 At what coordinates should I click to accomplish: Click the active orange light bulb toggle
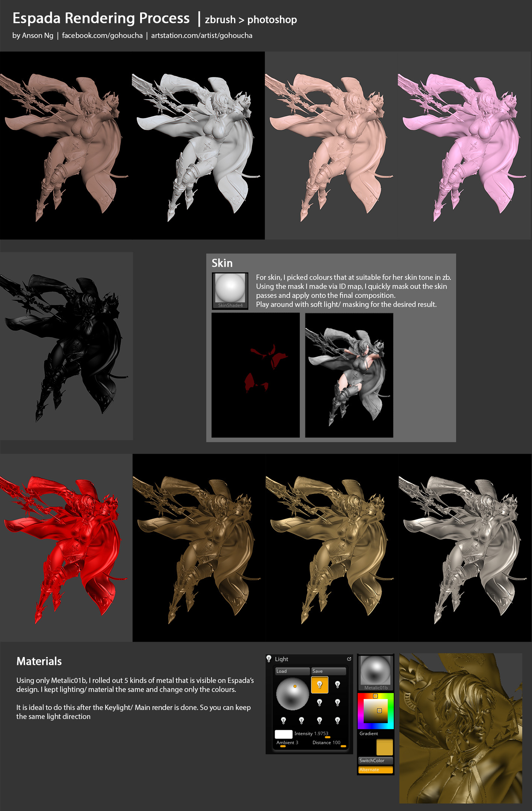(x=320, y=684)
